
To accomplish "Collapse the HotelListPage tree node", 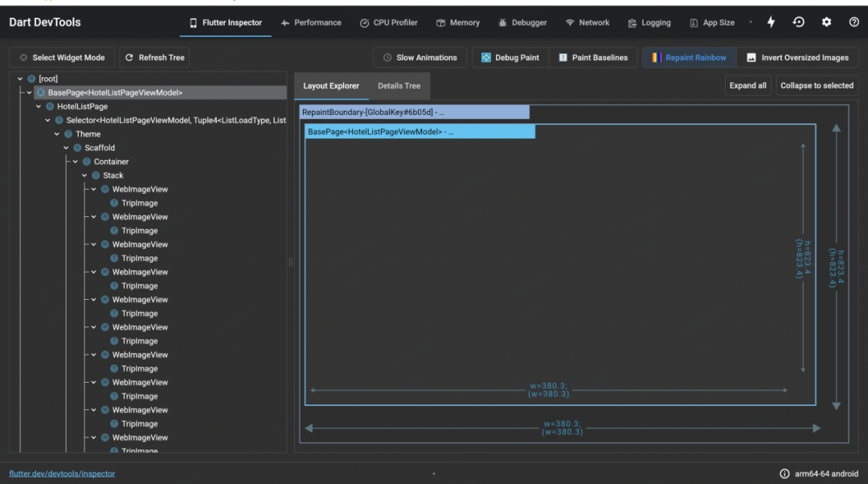I will [x=39, y=106].
